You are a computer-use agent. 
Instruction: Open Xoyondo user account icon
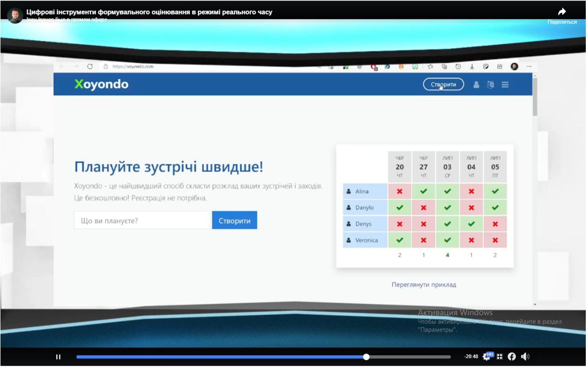[476, 85]
